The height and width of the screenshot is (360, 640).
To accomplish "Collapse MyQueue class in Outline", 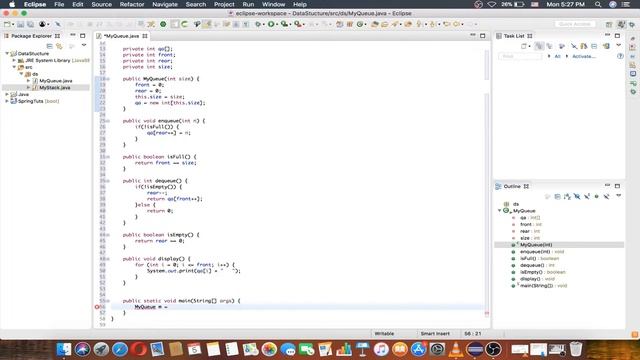I will pos(500,211).
